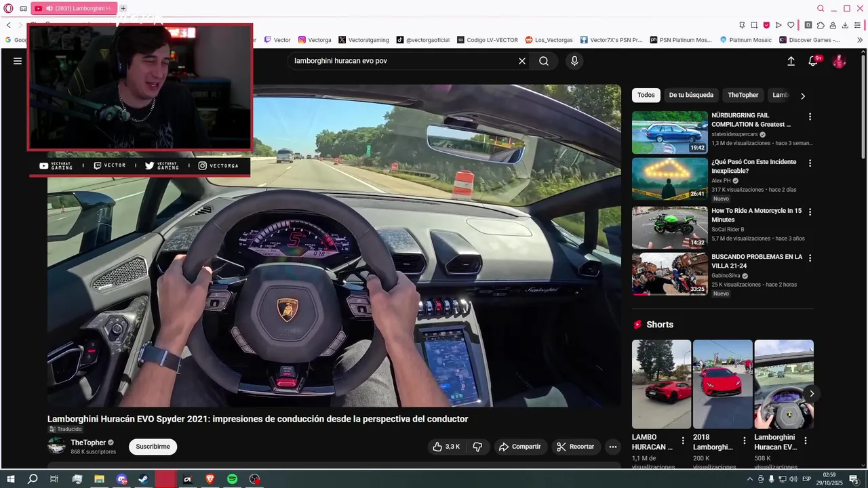Select the Todos filter chip
Image resolution: width=868 pixels, height=488 pixels.
click(646, 96)
